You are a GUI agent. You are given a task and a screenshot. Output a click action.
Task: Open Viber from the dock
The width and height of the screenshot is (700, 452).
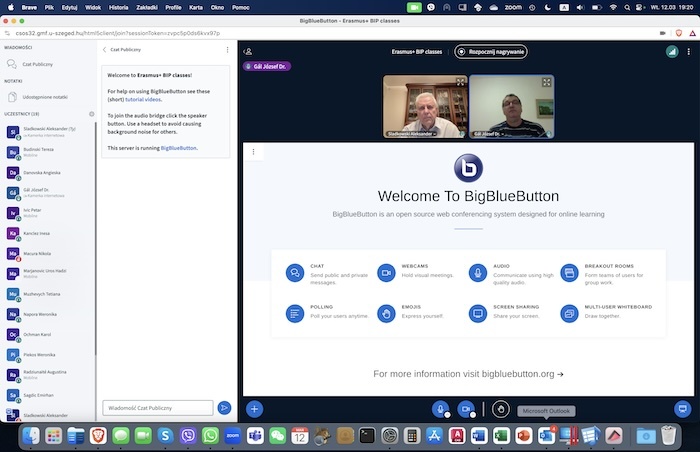click(x=188, y=435)
